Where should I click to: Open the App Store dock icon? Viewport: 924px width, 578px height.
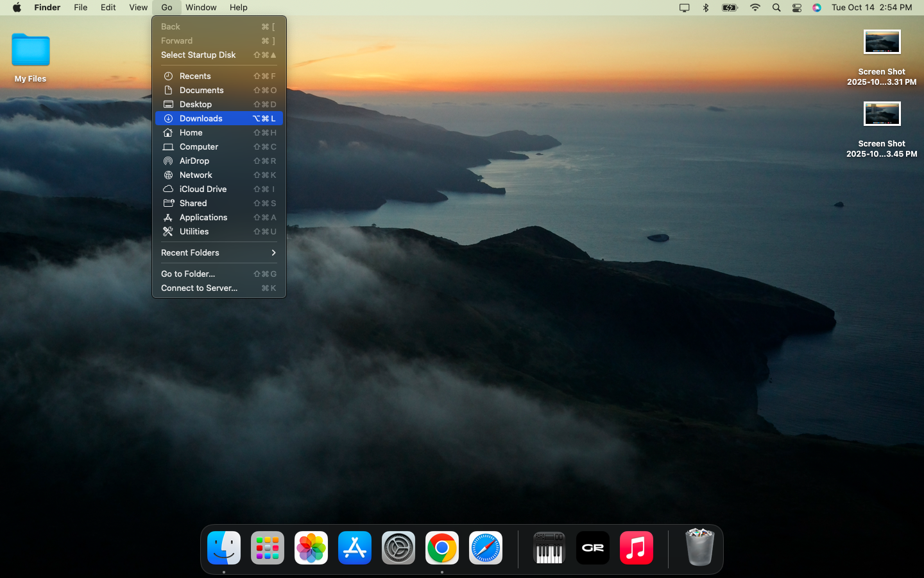355,548
